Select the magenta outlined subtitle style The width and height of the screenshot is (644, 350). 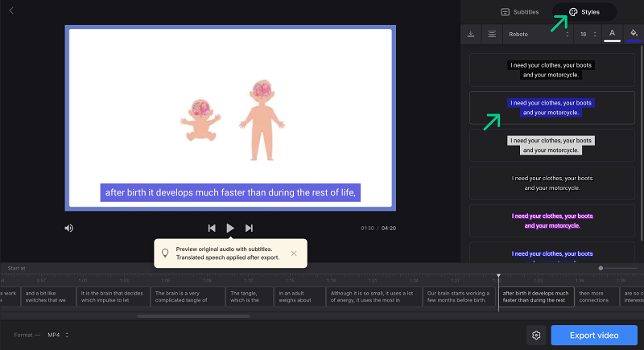click(x=552, y=220)
